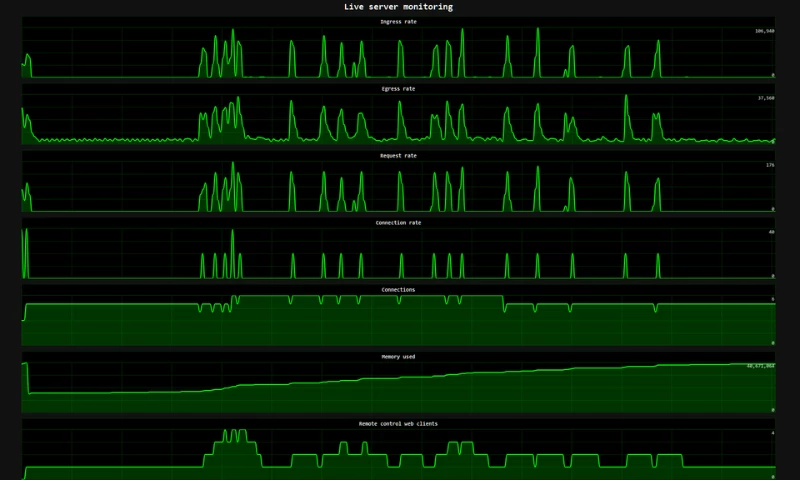Click the tallest spike in Ingress rate graph
This screenshot has height=480, width=800.
coord(537,32)
